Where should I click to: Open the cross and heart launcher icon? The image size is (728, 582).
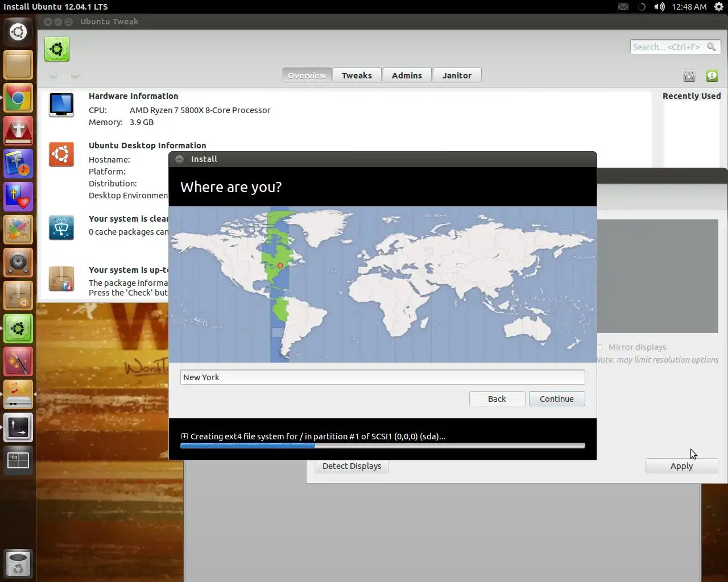(x=18, y=197)
